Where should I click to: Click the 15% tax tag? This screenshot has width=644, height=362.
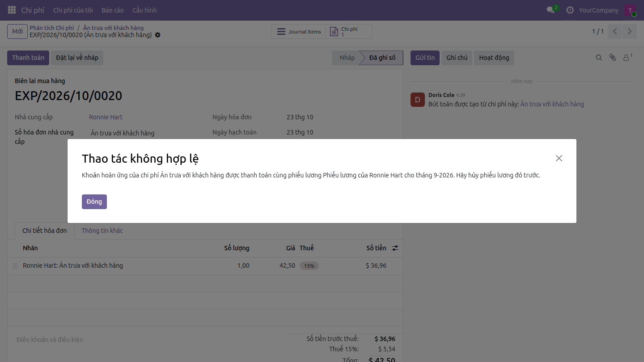tap(309, 266)
